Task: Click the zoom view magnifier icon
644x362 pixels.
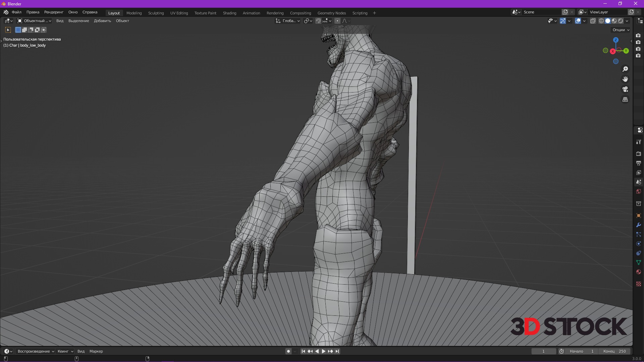Action: click(625, 69)
